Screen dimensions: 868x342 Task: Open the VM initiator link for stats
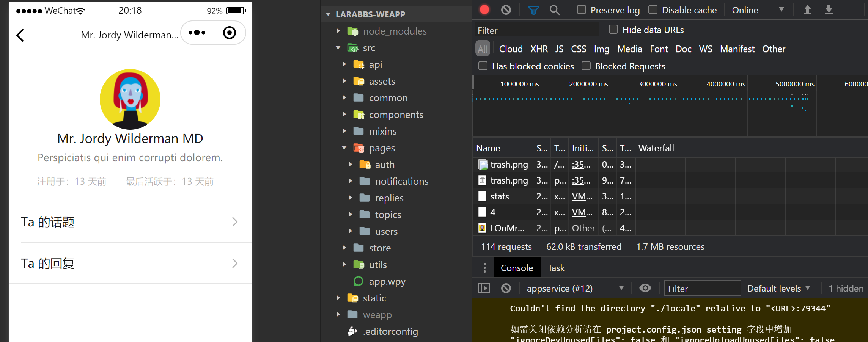[x=582, y=196]
